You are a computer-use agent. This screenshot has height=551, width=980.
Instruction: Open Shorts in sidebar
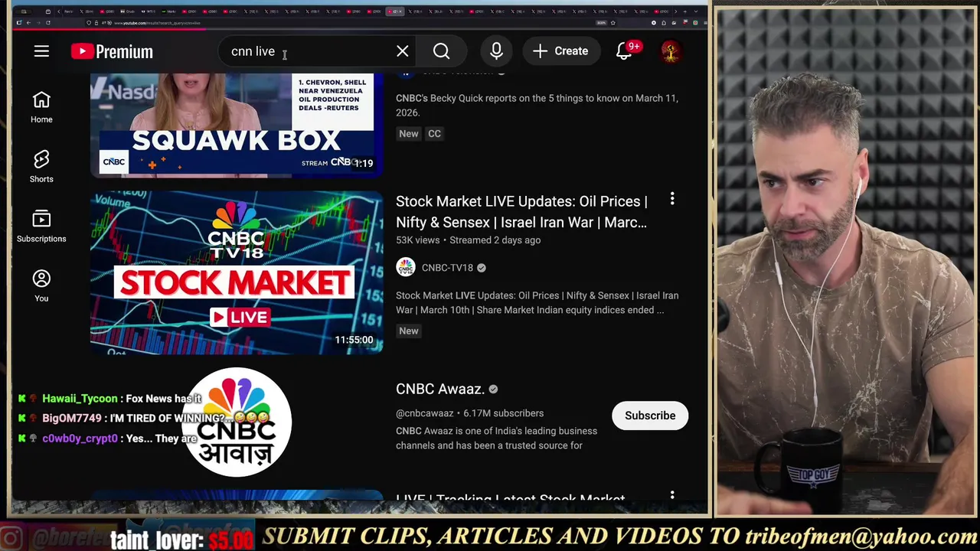[x=41, y=166]
